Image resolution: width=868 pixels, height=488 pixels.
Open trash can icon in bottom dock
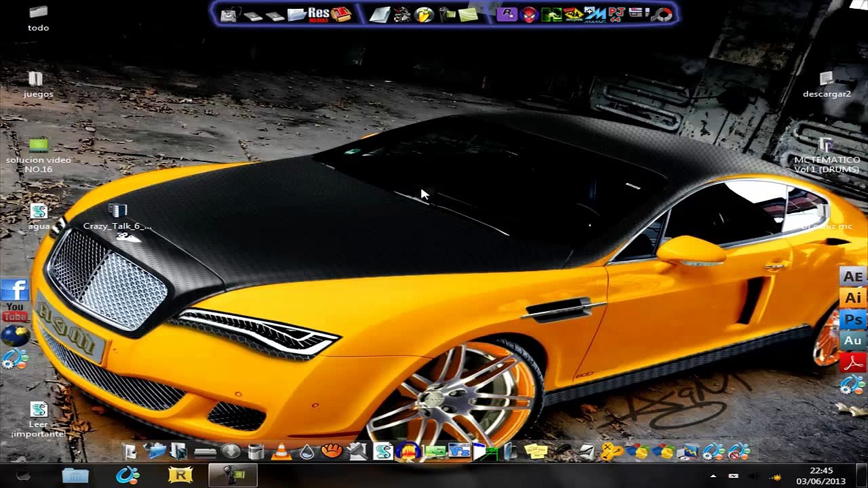coord(256,451)
